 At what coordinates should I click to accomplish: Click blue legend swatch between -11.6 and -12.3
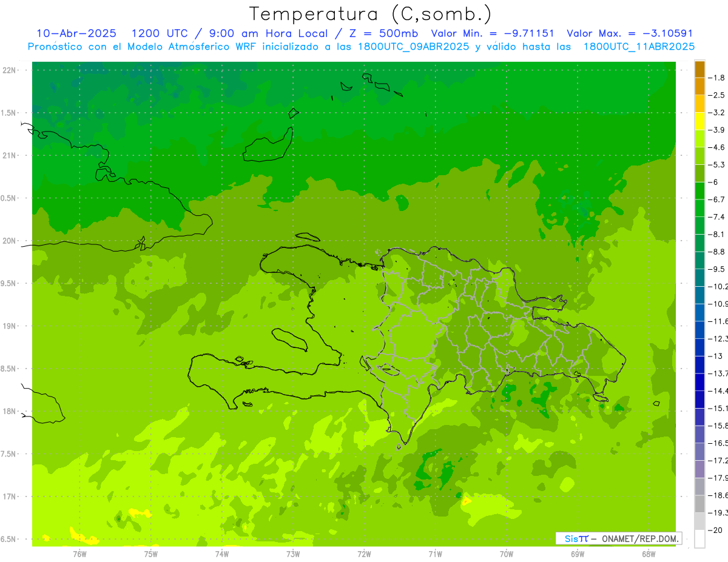pyautogui.click(x=699, y=330)
